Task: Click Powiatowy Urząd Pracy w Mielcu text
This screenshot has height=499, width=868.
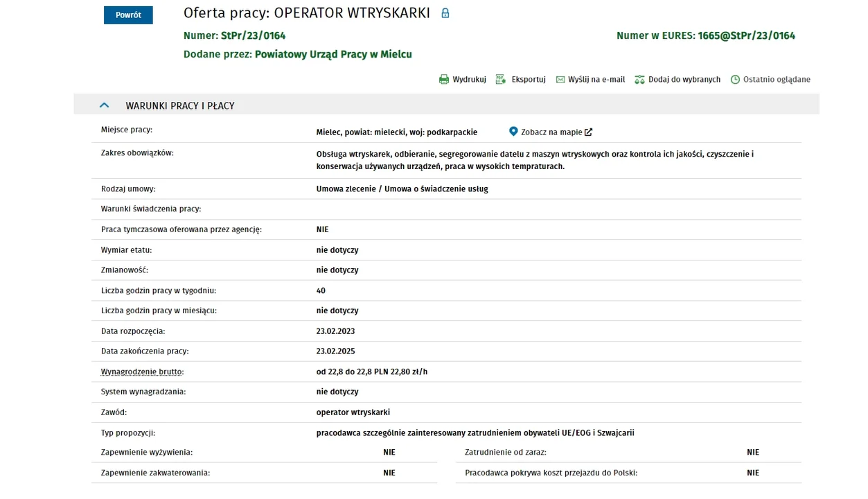Action: coord(333,54)
